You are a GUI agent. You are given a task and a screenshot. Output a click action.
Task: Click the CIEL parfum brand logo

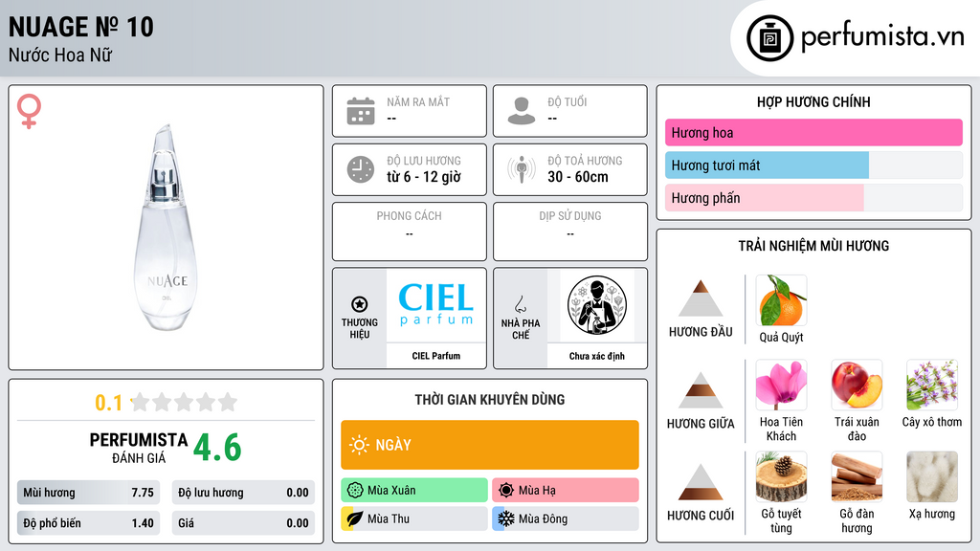click(x=435, y=305)
